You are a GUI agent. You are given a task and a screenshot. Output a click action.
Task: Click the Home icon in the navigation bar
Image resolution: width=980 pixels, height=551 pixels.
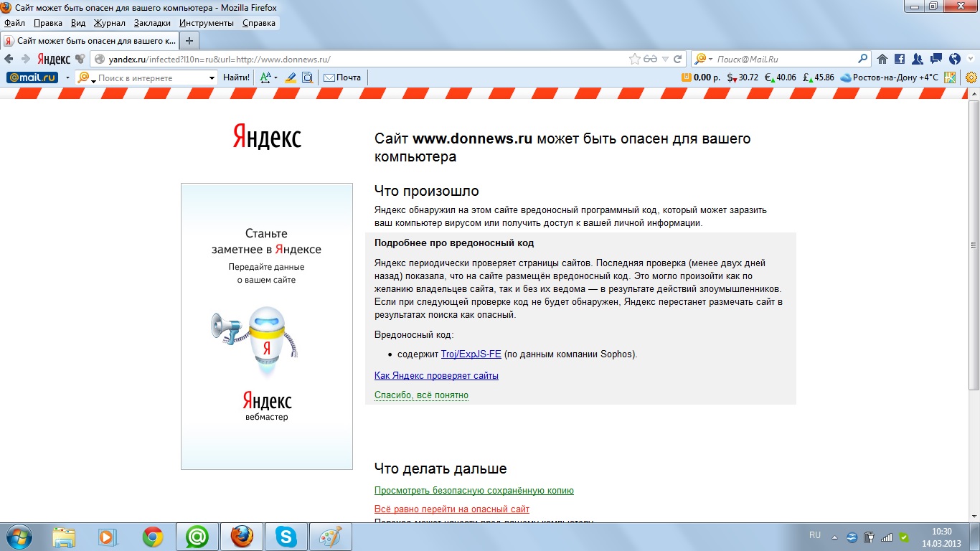click(882, 60)
